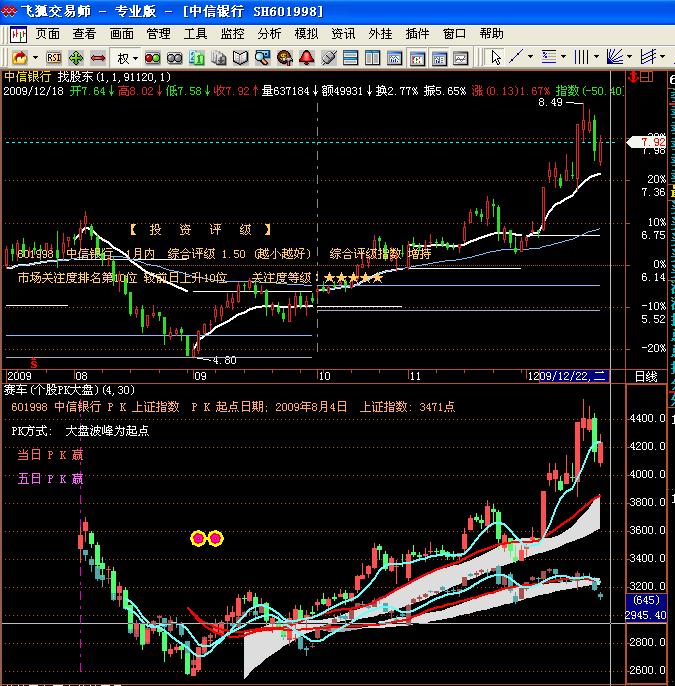Screen dimensions: 675x686
Task: Click the 2945.40 value on lower axis
Action: [x=646, y=615]
